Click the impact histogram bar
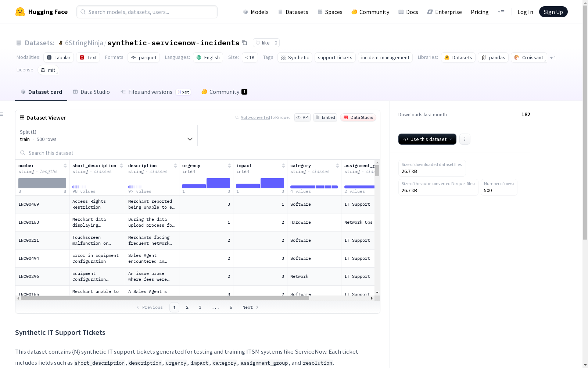Image resolution: width=588 pixels, height=368 pixels. click(260, 183)
